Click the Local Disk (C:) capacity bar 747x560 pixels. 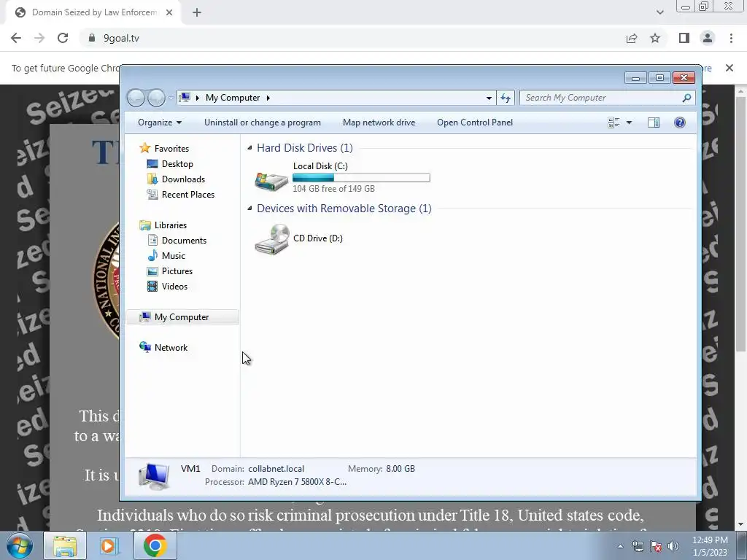point(361,178)
